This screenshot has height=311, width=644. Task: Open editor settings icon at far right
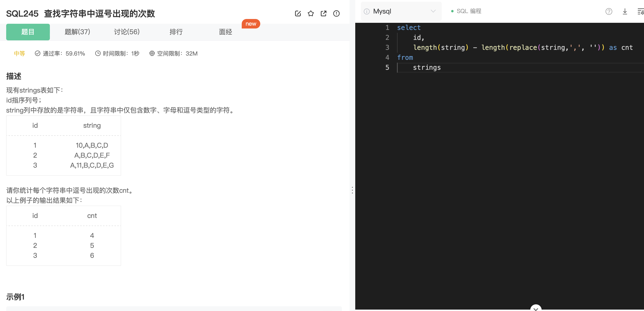click(x=640, y=11)
